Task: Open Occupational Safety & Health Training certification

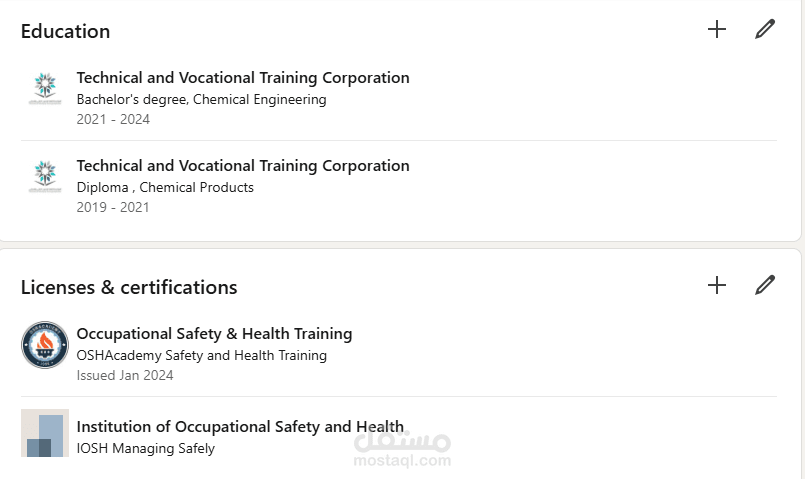Action: [214, 334]
